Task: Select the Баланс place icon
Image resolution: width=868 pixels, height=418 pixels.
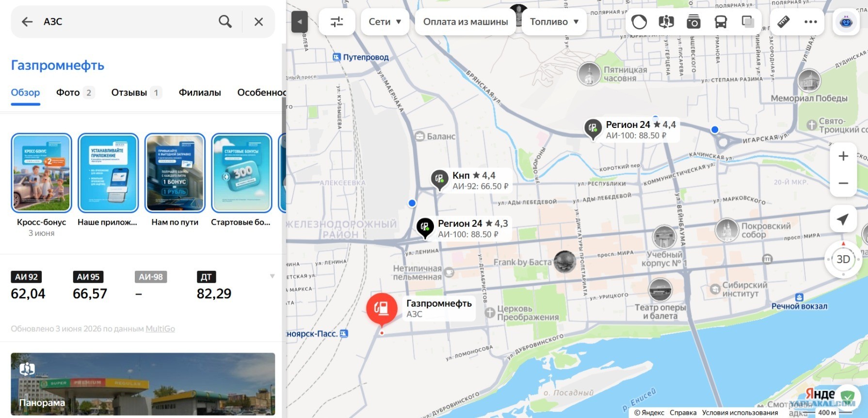Action: 420,136
